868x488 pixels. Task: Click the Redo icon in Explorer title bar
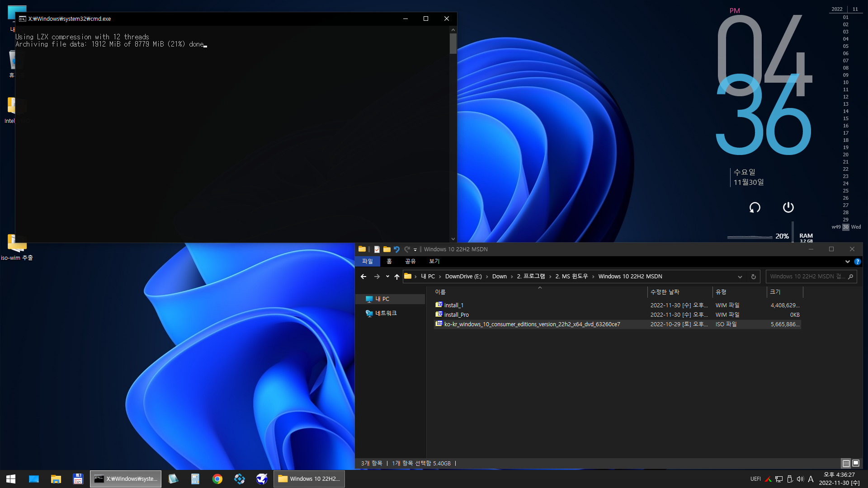coord(407,249)
